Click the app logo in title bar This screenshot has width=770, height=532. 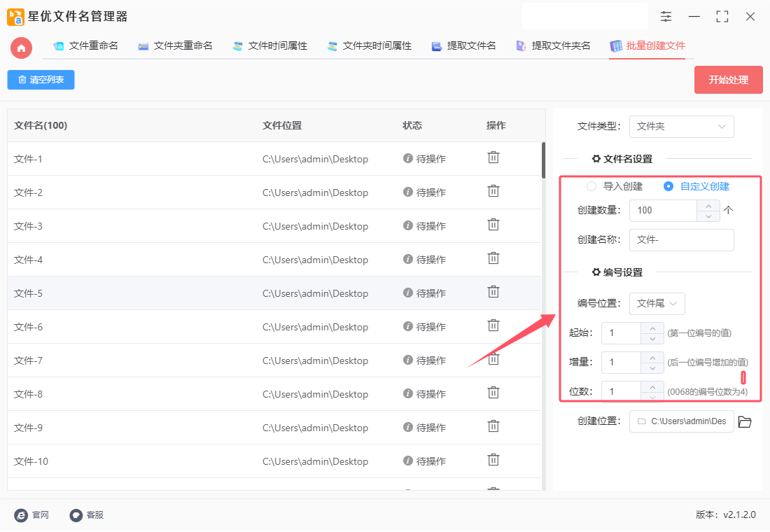click(x=15, y=17)
